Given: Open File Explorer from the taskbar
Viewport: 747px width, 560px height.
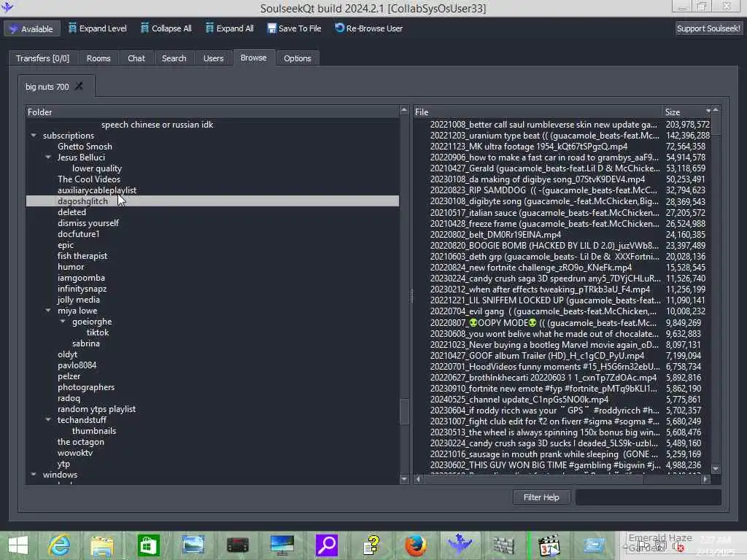Looking at the screenshot, I should 102,545.
